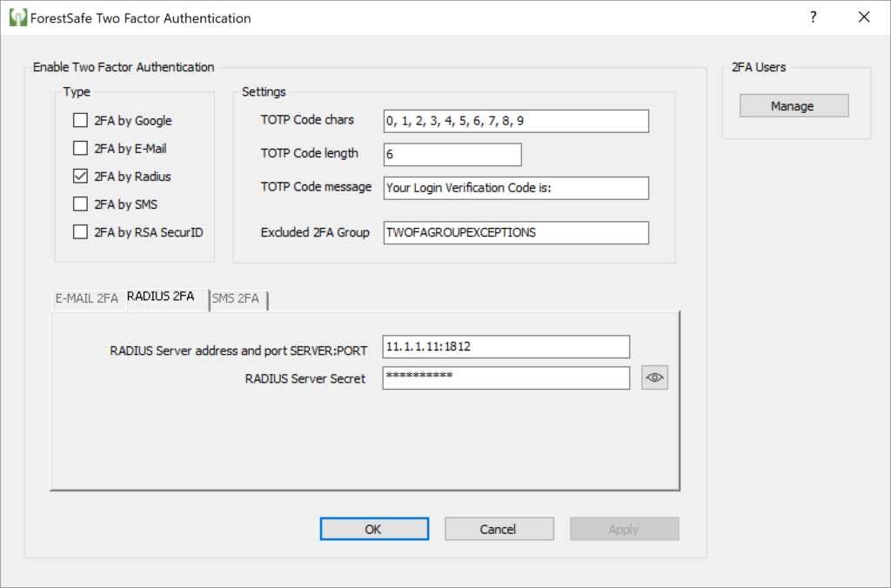
Task: Confirm settings with the OK button
Action: pyautogui.click(x=374, y=528)
